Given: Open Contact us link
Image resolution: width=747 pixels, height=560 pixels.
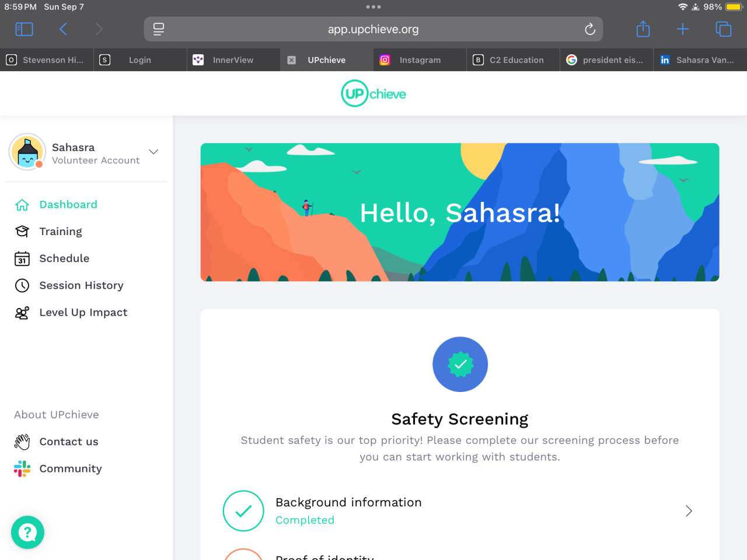Looking at the screenshot, I should coord(69,442).
